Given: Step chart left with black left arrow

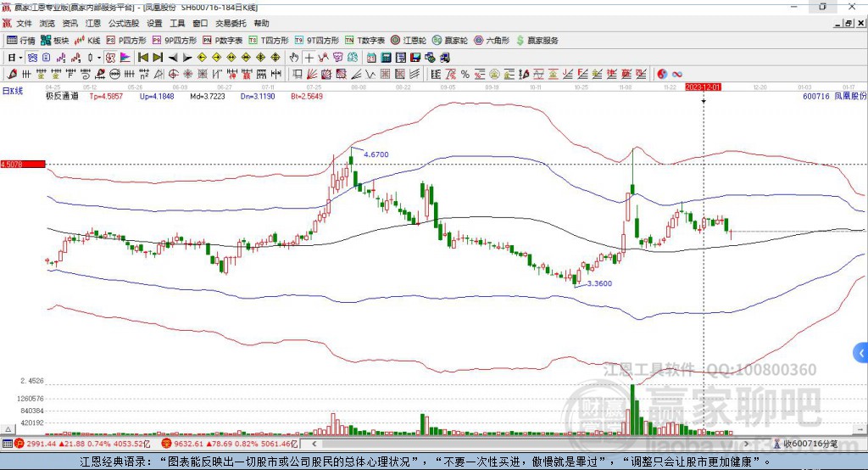Looking at the screenshot, I should (173, 57).
